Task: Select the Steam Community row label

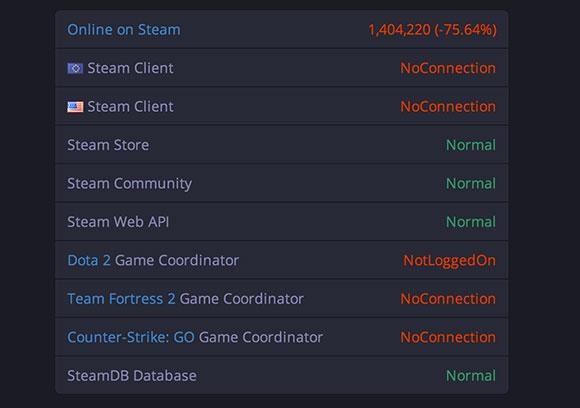Action: point(129,184)
